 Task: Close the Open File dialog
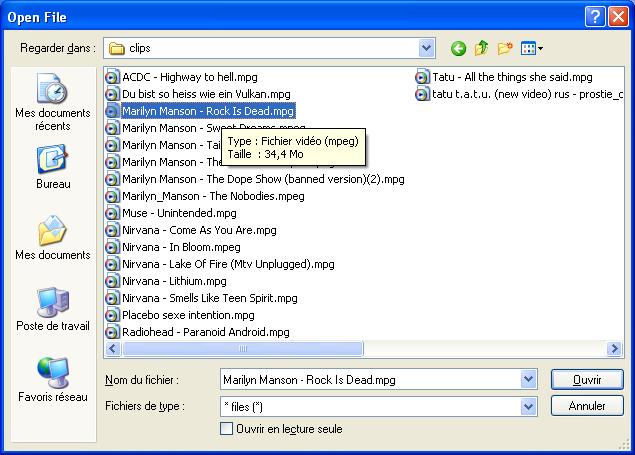pyautogui.click(x=618, y=17)
